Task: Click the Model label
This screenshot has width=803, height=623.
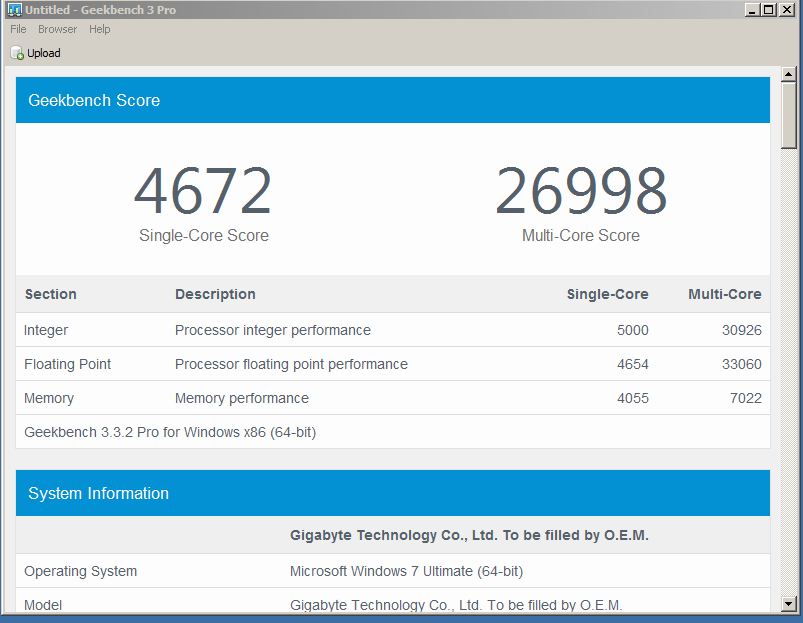Action: (43, 605)
